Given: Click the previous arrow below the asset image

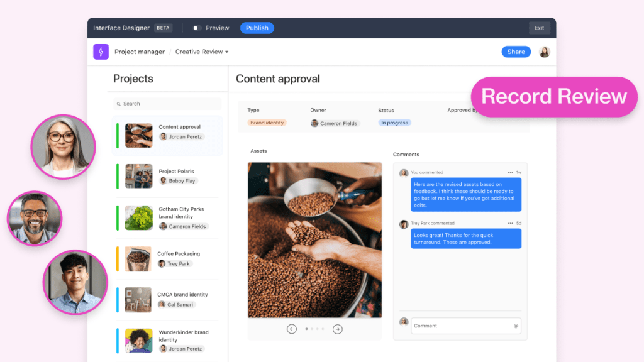Looking at the screenshot, I should (x=292, y=329).
